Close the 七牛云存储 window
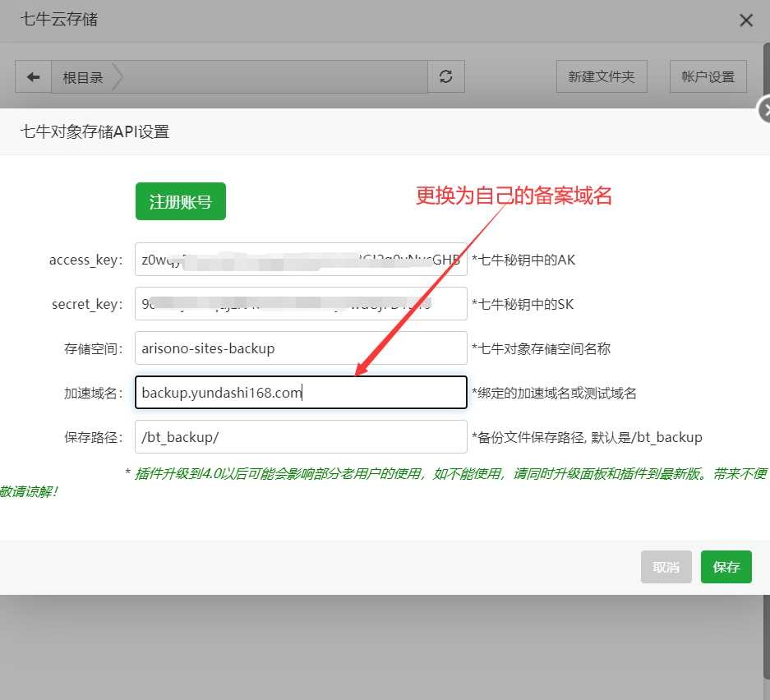 [746, 20]
